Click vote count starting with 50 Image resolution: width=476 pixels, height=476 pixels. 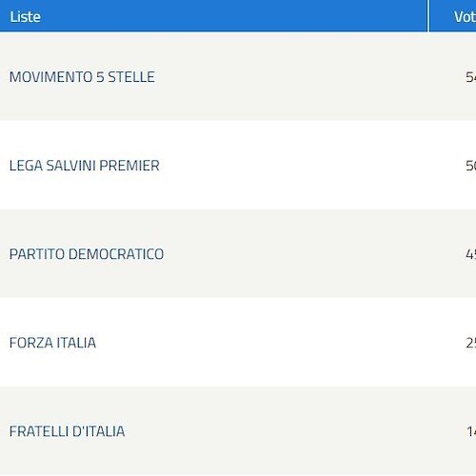click(x=471, y=166)
